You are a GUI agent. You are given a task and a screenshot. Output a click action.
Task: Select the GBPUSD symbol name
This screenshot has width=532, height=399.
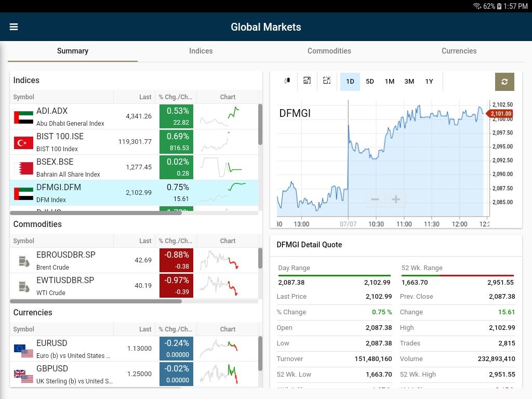point(52,369)
